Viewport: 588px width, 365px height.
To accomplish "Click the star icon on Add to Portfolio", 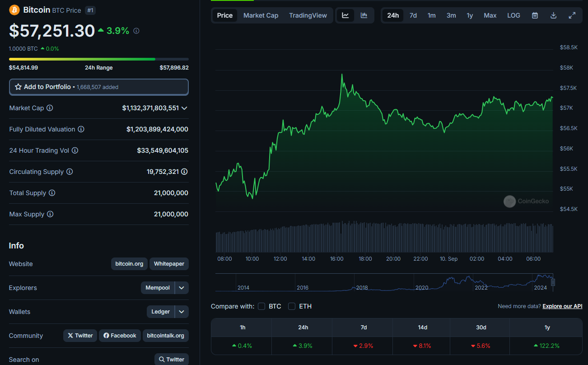I will coord(18,87).
